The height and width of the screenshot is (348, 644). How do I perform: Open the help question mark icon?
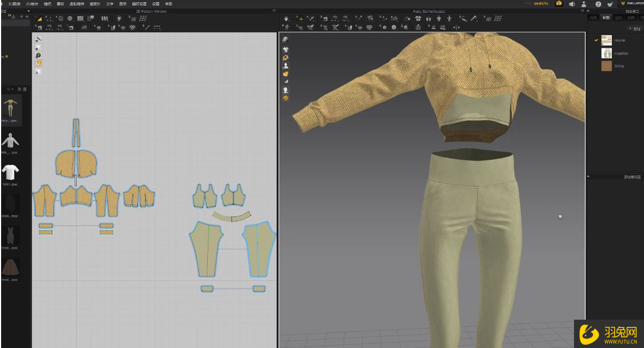coord(598,3)
